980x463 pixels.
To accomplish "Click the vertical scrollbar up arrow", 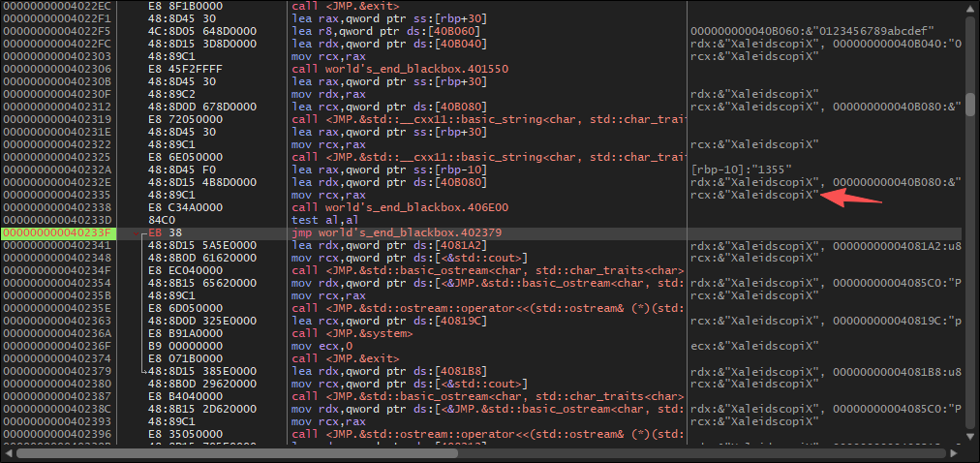I will 970,7.
